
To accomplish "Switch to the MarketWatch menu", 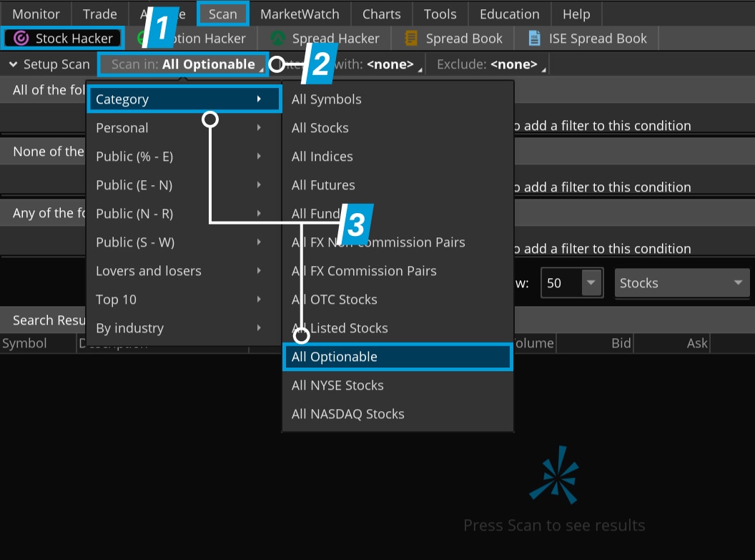I will pyautogui.click(x=300, y=14).
